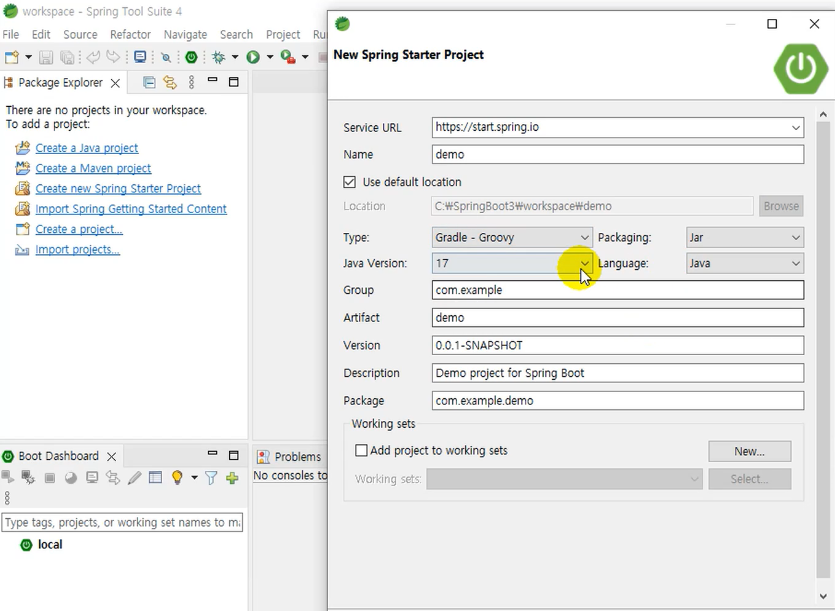Screen dimensions: 835x611
Task: Open the Navigate menu
Action: coord(185,35)
